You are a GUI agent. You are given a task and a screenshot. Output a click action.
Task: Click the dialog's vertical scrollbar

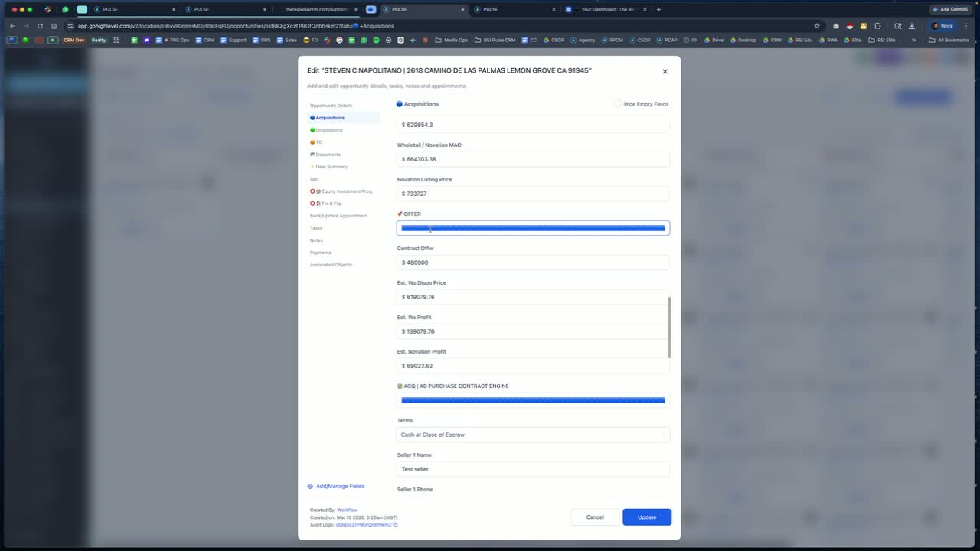pos(670,328)
